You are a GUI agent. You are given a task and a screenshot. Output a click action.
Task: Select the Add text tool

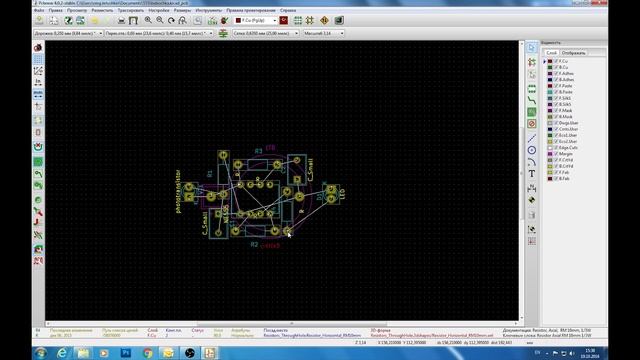[531, 174]
